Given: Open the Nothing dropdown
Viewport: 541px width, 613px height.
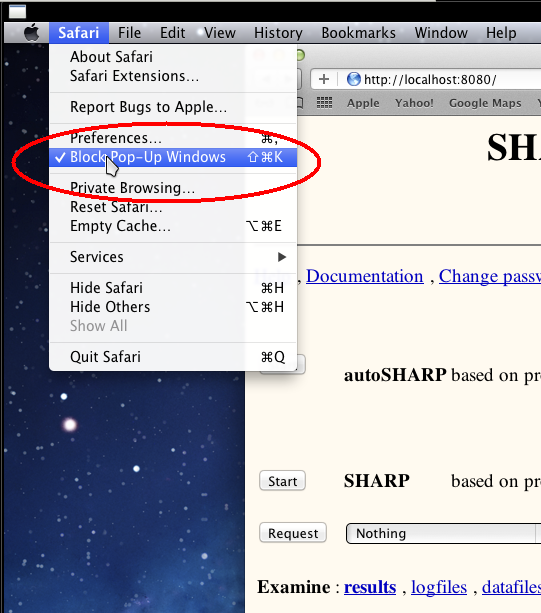Looking at the screenshot, I should [443, 533].
